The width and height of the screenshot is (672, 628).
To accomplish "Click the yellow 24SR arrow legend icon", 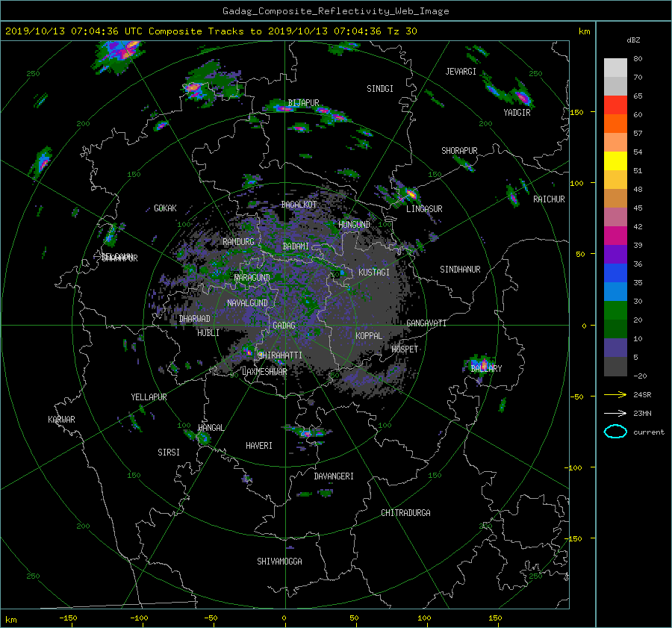I will pyautogui.click(x=615, y=394).
